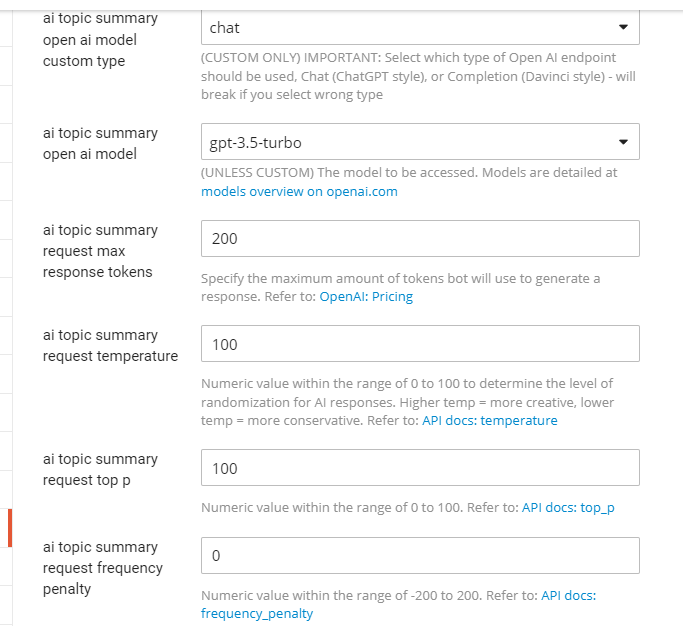The image size is (683, 626).
Task: Open models overview on openai.com link
Action: point(299,192)
